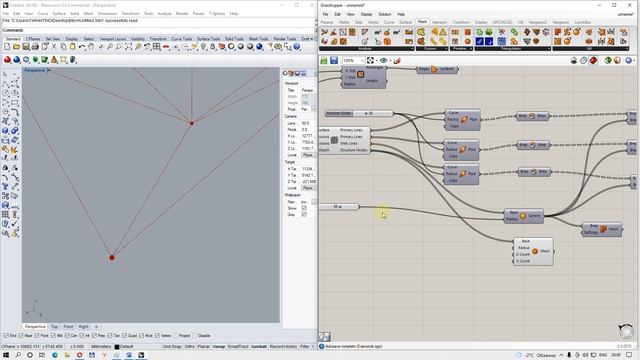Click the Print icon in Rhino toolbar

coord(35,47)
